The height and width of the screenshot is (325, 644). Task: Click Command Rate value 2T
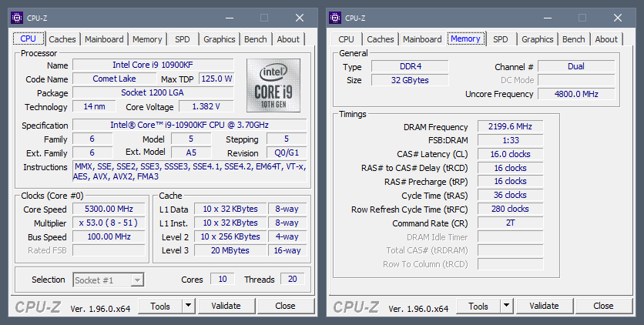click(511, 223)
